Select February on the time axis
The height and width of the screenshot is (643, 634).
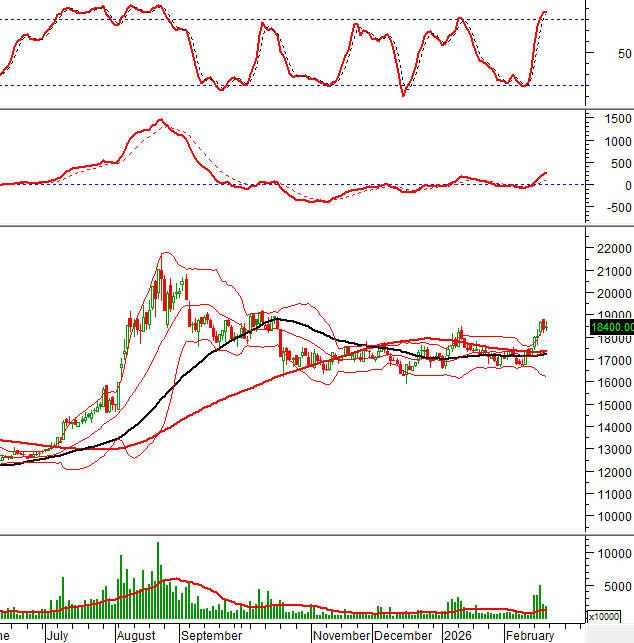coord(529,635)
